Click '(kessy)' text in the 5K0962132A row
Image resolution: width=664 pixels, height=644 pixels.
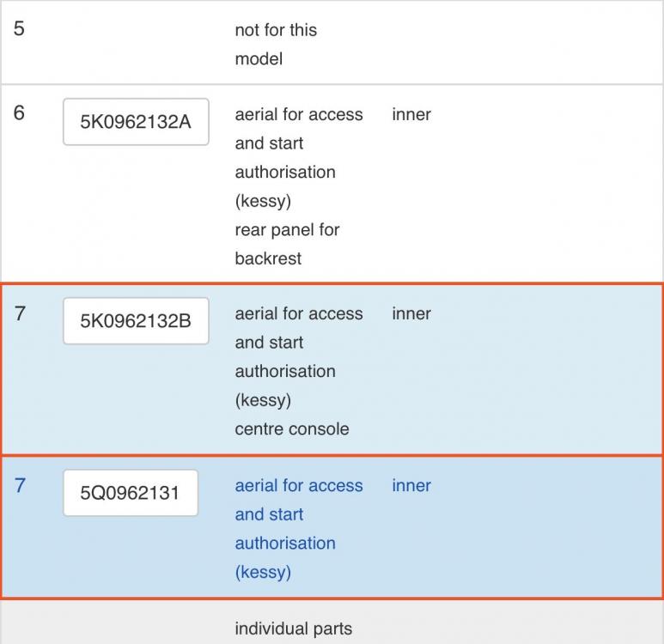(263, 201)
